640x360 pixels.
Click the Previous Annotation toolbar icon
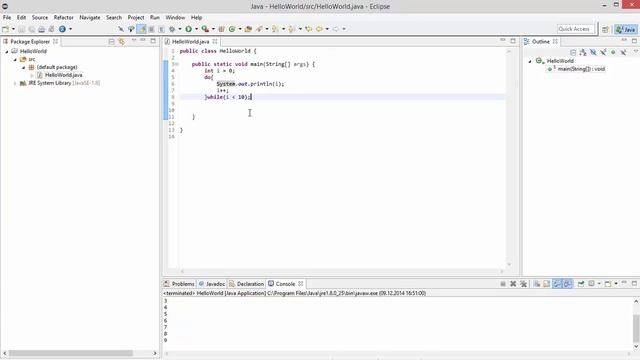(x=292, y=29)
